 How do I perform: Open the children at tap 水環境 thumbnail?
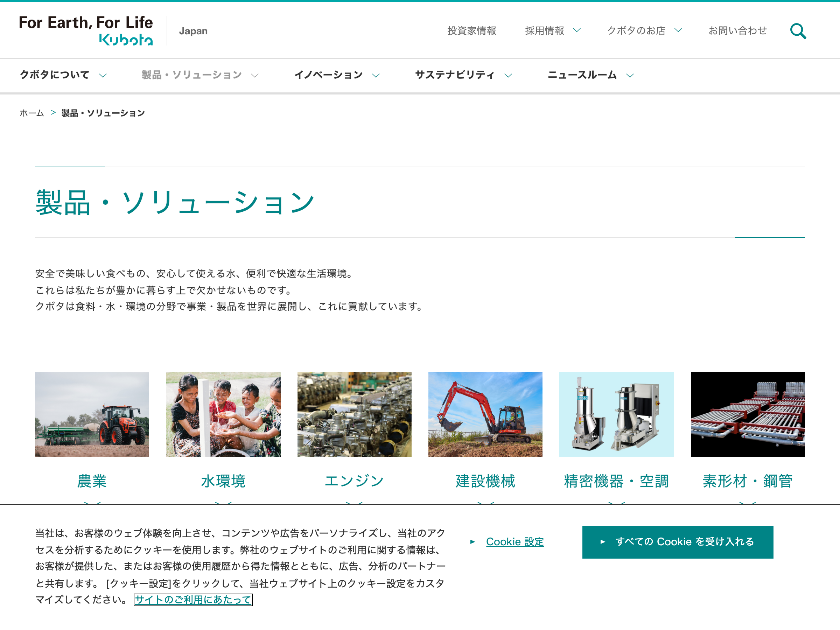click(x=223, y=414)
